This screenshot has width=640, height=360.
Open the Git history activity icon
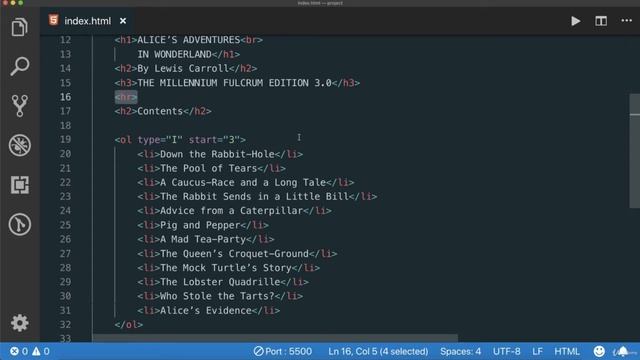click(x=20, y=224)
